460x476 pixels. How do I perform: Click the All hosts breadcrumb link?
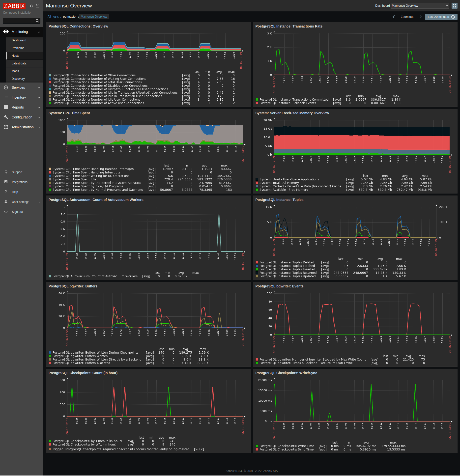point(53,17)
